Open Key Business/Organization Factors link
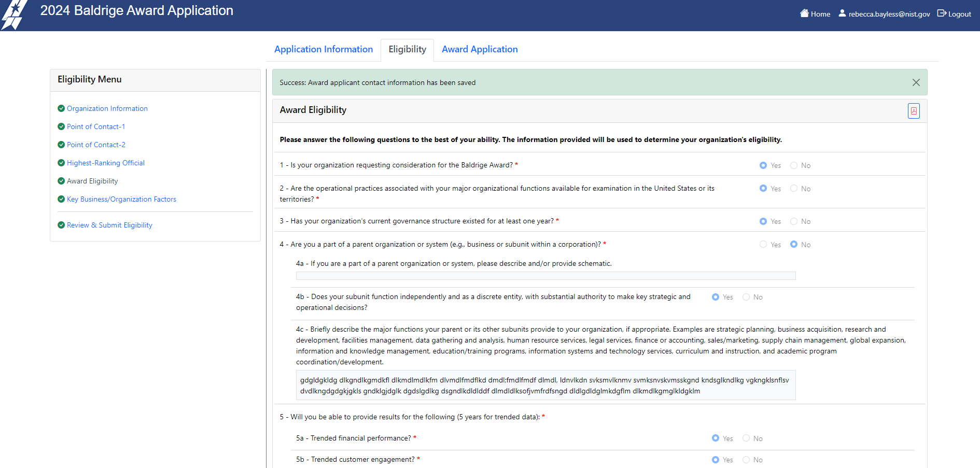 point(121,199)
